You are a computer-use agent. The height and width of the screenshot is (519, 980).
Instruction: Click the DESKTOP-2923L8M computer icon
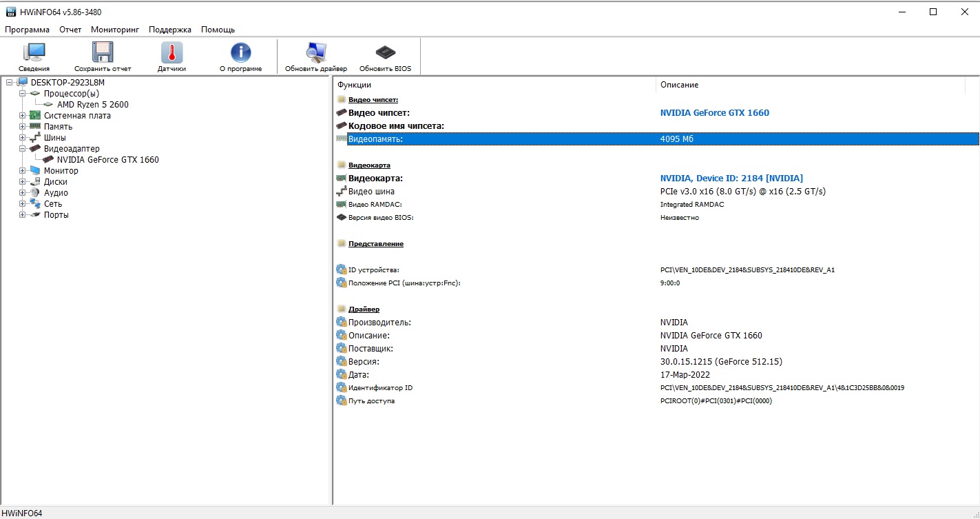[23, 83]
